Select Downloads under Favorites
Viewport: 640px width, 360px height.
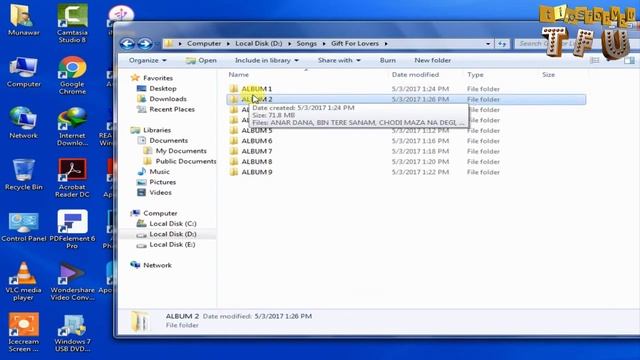(167, 99)
